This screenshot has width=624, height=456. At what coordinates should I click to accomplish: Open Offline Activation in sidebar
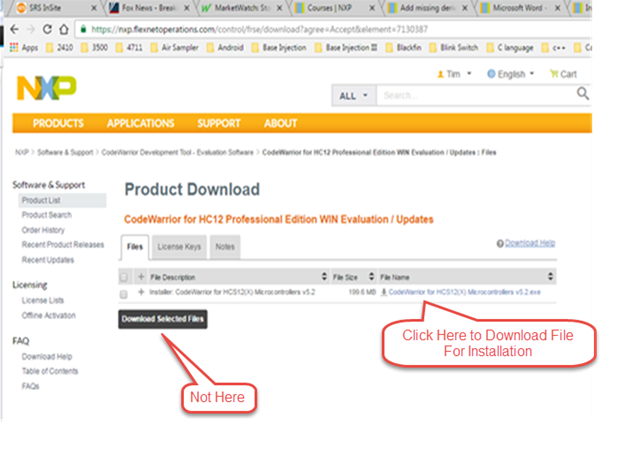click(49, 316)
